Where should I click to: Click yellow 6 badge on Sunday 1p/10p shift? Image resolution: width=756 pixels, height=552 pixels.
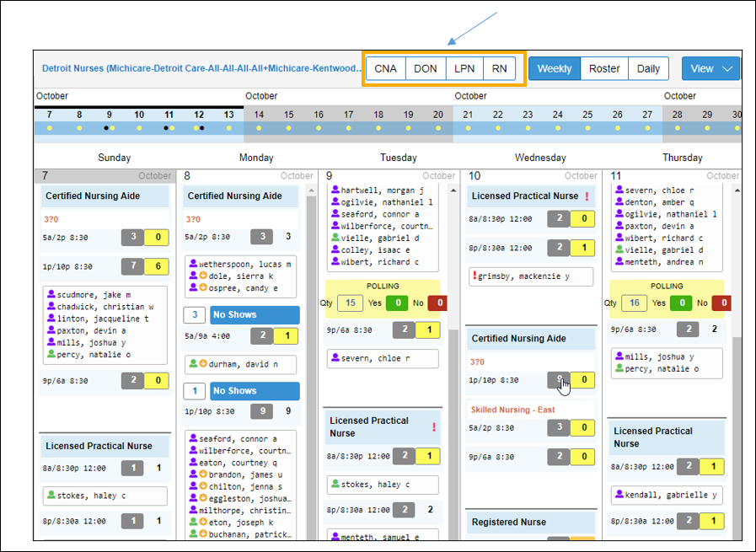158,266
